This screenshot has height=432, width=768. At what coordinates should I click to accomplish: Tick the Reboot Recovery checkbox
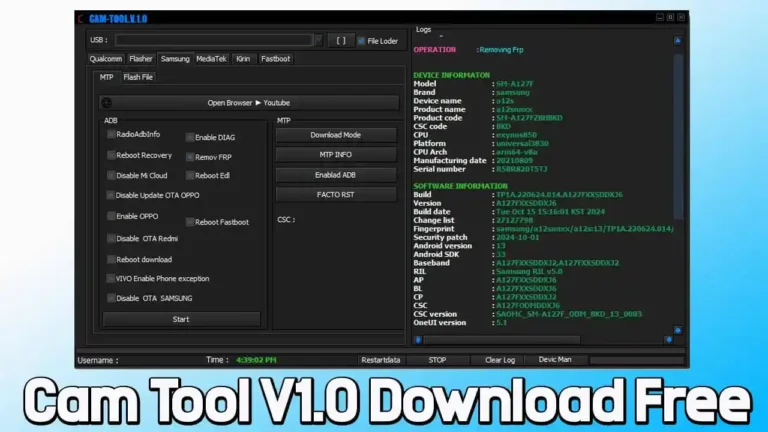(x=111, y=155)
